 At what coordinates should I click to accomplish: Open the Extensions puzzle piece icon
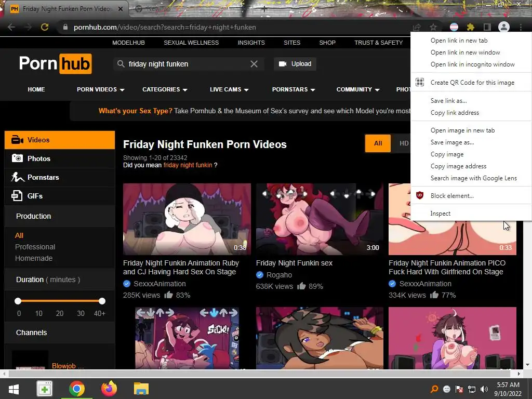(470, 27)
